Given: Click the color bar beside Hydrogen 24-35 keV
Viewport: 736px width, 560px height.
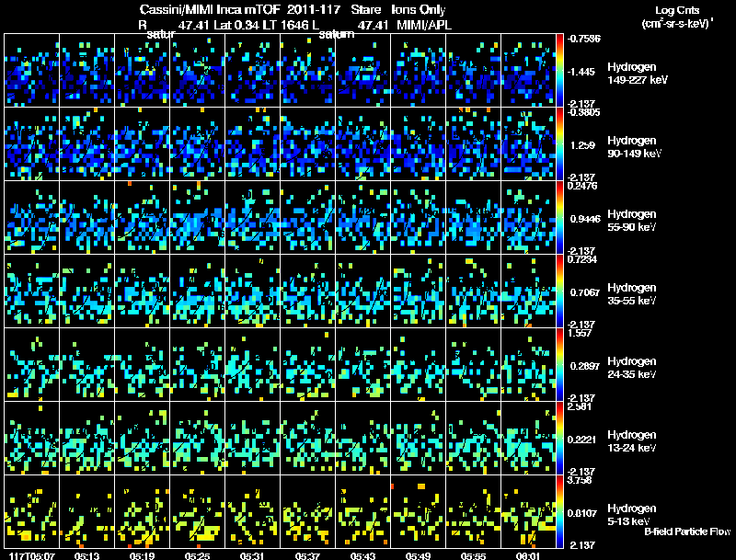Looking at the screenshot, I should coord(559,364).
